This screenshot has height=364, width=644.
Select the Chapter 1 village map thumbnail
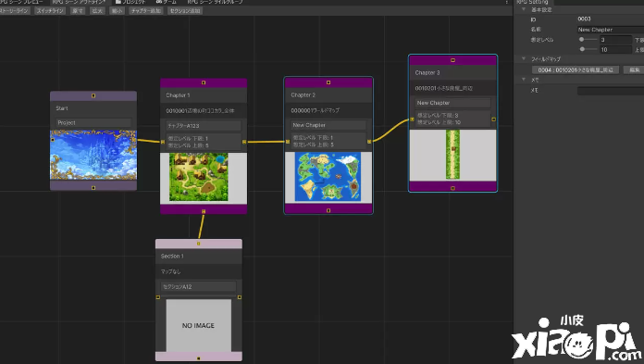199,177
